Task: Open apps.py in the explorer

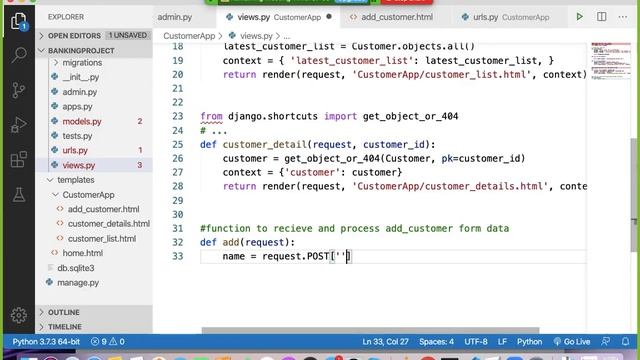Action: 78,107
